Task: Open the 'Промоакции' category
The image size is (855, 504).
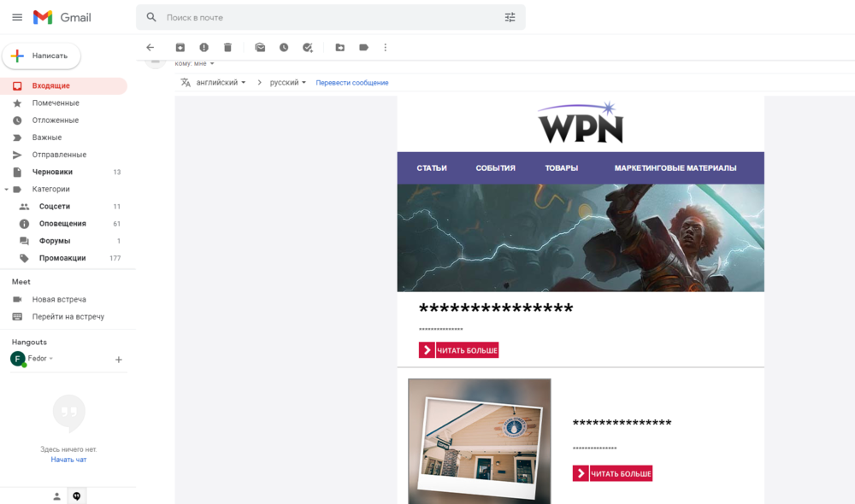Action: (x=62, y=258)
